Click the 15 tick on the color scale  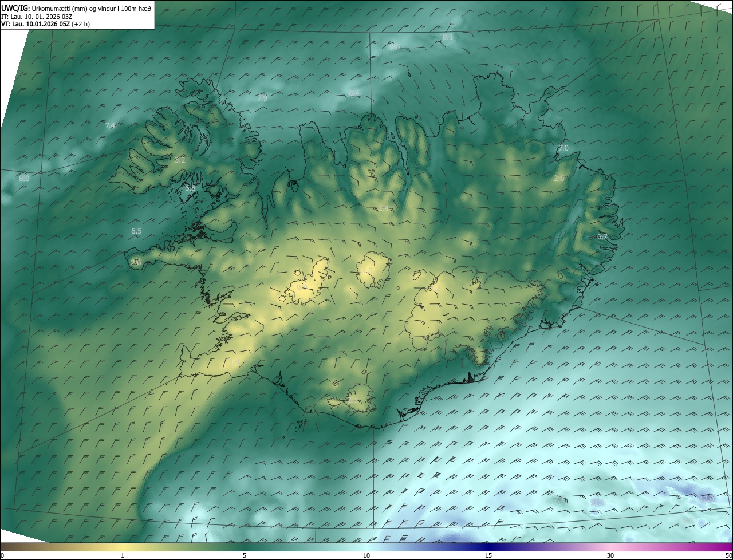tap(488, 555)
